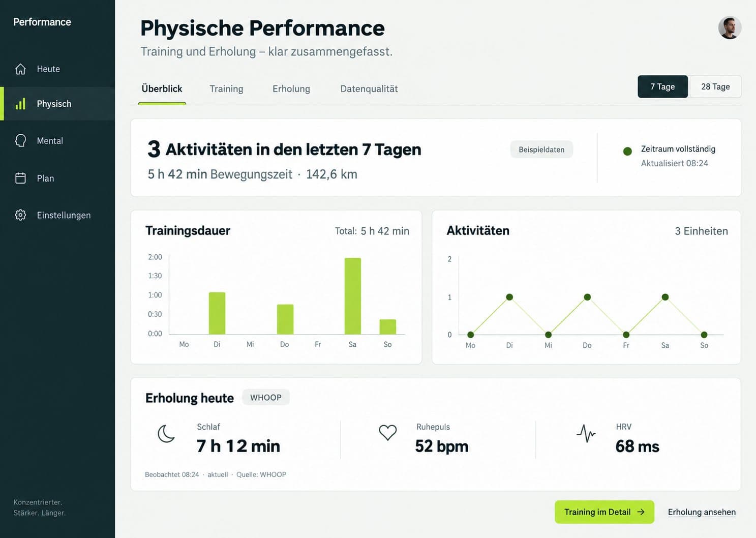Click the Do data point in Aktivitäten chart
Image resolution: width=756 pixels, height=538 pixels.
tap(587, 297)
